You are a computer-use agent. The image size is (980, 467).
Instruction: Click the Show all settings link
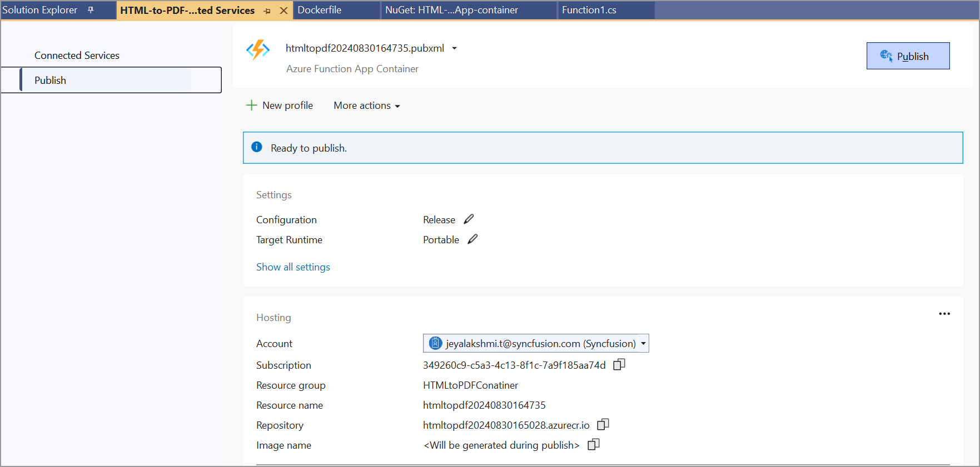(293, 267)
